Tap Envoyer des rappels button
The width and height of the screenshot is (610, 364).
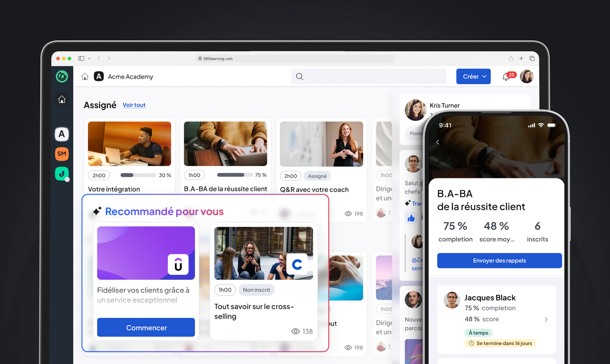pos(499,261)
